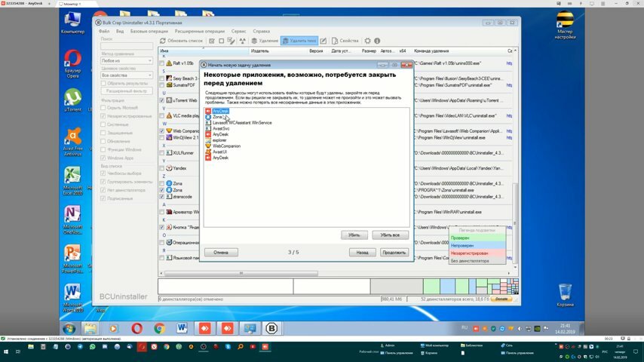
Task: Toggle checkbox for XULRunner
Action: pos(162,153)
